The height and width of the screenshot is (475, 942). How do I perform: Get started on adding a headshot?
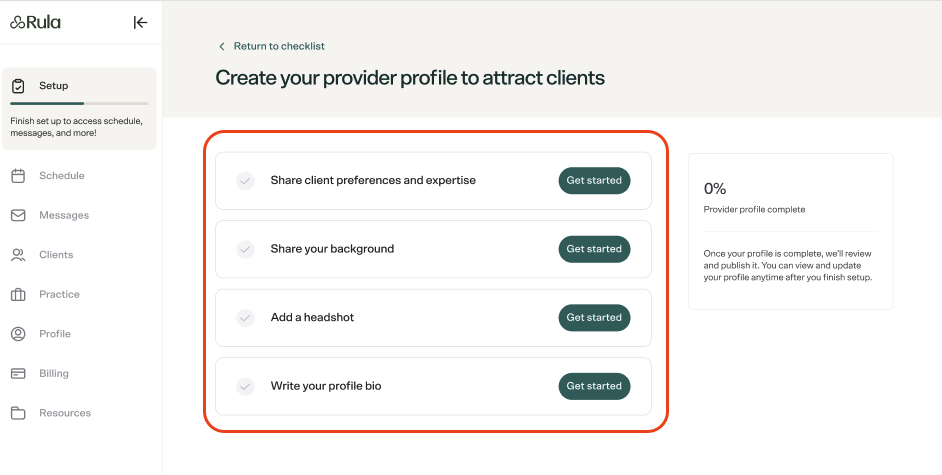pyautogui.click(x=594, y=318)
